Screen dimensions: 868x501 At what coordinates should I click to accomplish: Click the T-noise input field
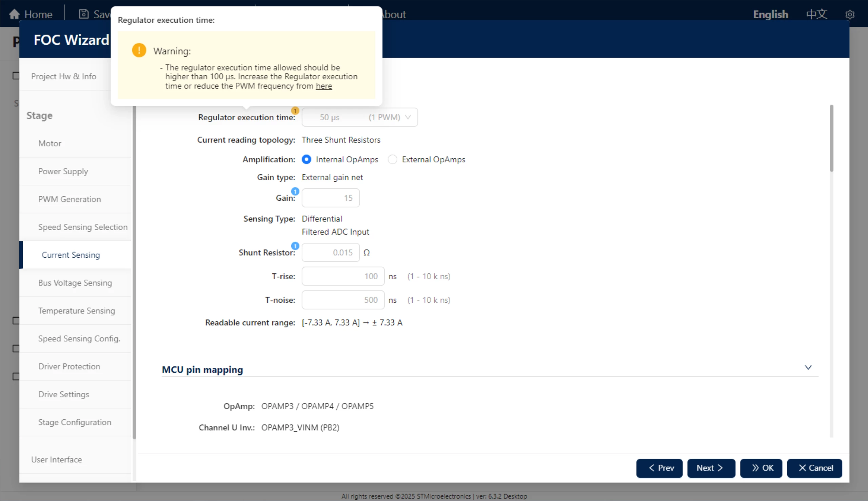pyautogui.click(x=343, y=300)
